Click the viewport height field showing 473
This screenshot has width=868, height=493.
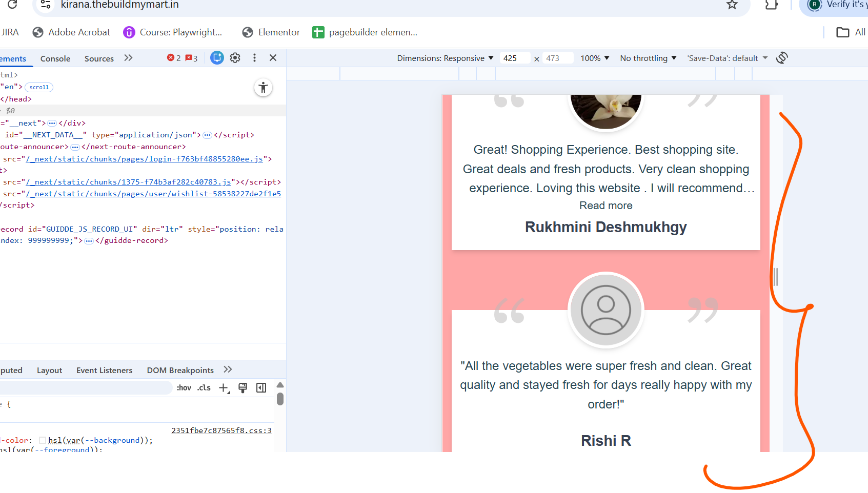(558, 58)
